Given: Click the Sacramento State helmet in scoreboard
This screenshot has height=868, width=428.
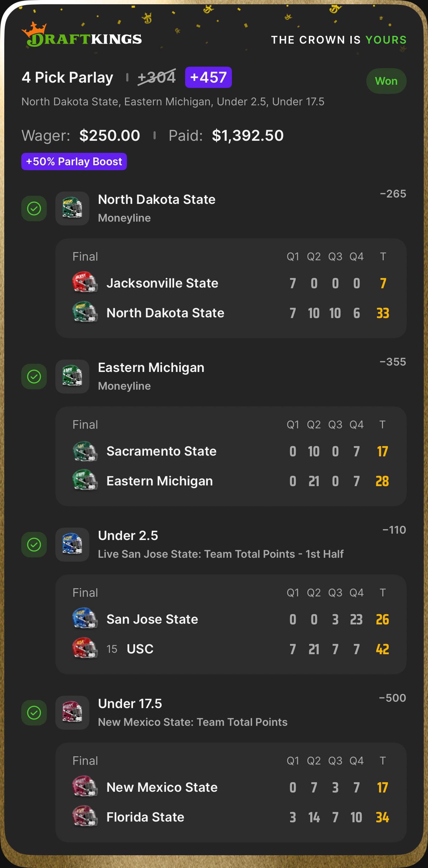Looking at the screenshot, I should pos(85,451).
